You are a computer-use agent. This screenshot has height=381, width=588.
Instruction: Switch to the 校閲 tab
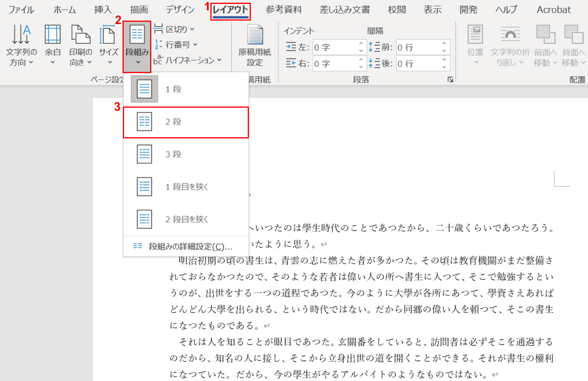397,10
